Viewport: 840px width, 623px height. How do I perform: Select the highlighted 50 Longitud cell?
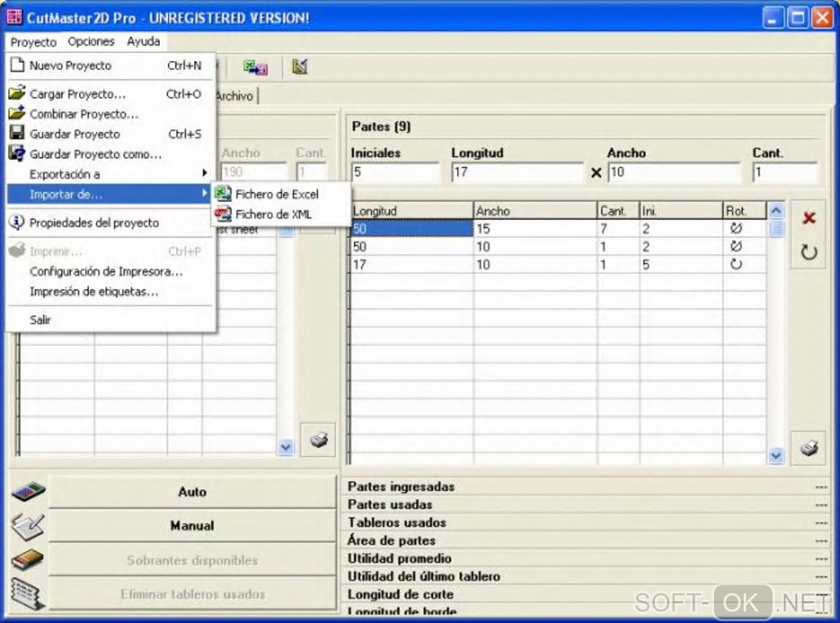[412, 229]
